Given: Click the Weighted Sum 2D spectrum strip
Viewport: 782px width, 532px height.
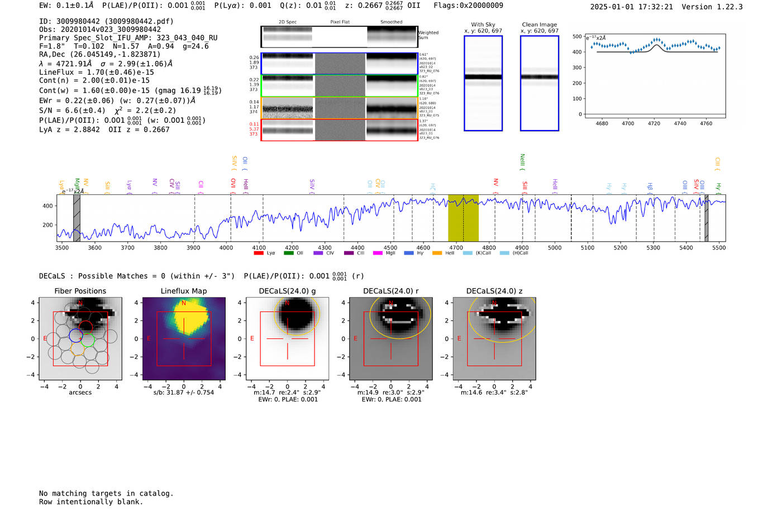Looking at the screenshot, I should (339, 36).
